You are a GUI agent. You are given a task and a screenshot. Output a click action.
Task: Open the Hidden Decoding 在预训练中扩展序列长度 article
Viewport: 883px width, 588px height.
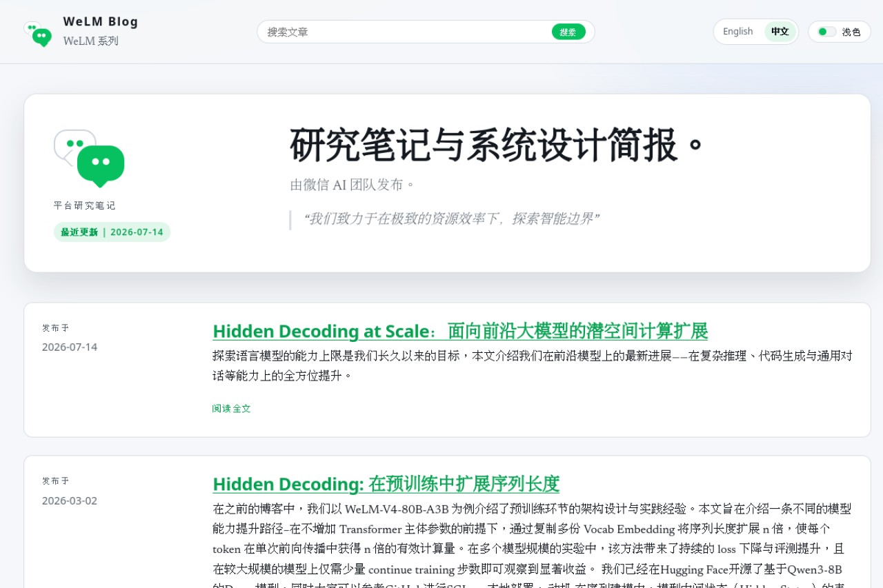[386, 484]
